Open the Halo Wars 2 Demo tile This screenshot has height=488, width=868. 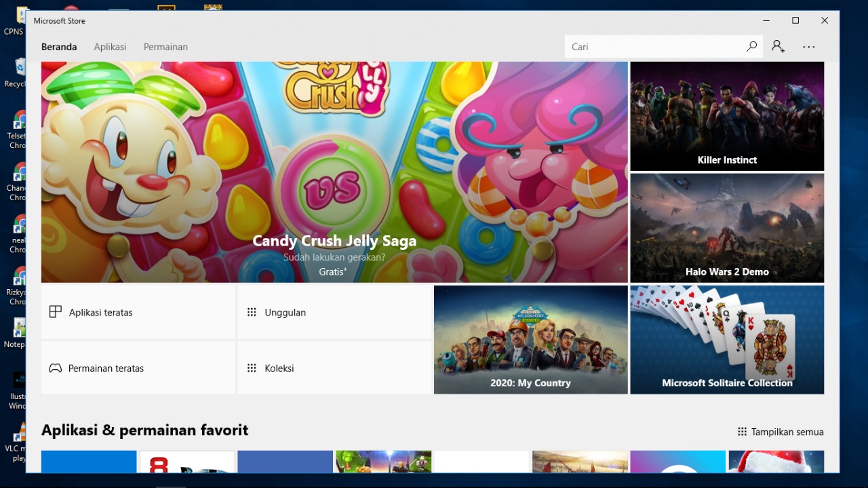click(726, 228)
